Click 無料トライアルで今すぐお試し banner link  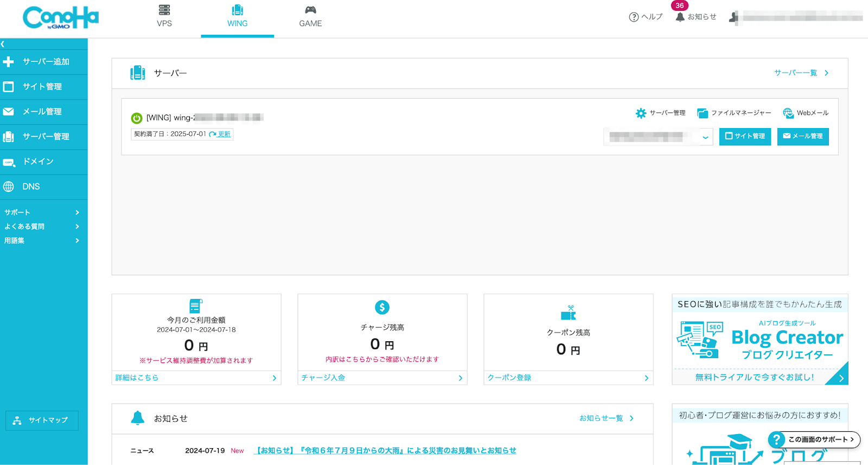755,377
